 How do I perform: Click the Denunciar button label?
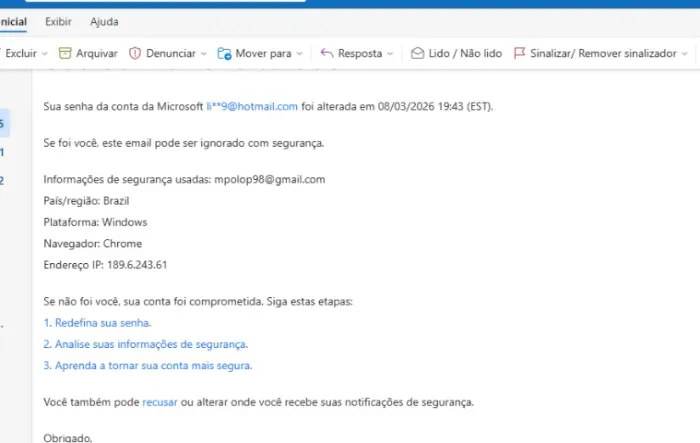click(x=171, y=54)
